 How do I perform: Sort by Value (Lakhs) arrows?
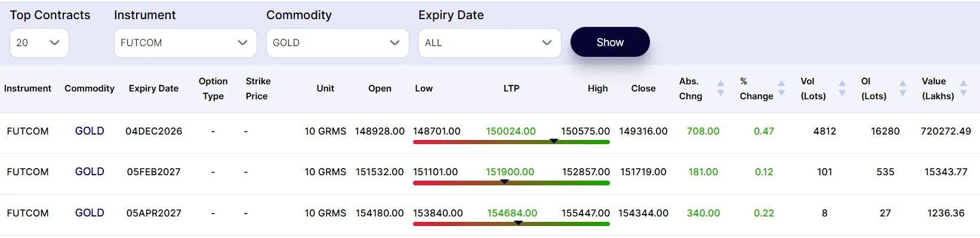963,88
